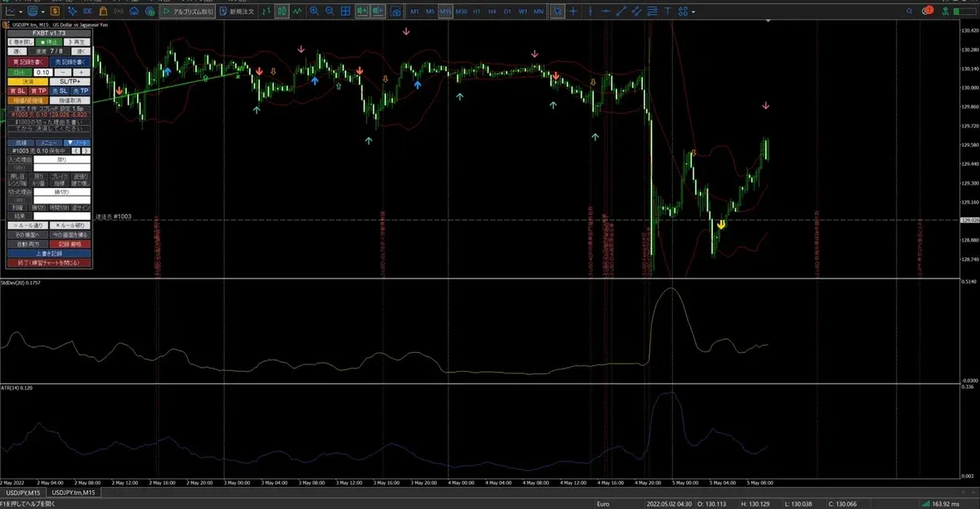The width and height of the screenshot is (980, 509).
Task: Select the trendline drawing tool
Action: coord(621,11)
